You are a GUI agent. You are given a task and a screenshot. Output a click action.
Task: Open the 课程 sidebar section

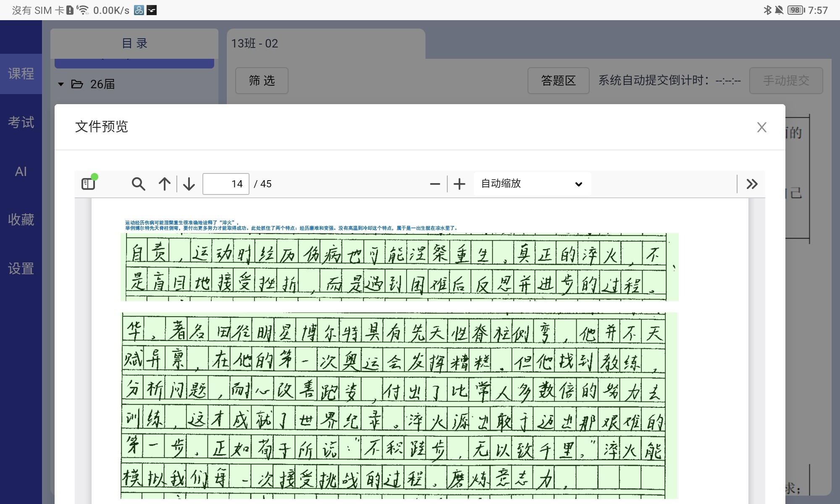click(x=21, y=74)
